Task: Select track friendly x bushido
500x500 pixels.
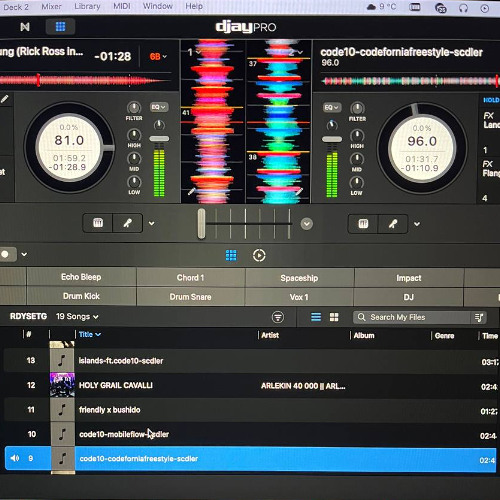Action: [x=250, y=410]
